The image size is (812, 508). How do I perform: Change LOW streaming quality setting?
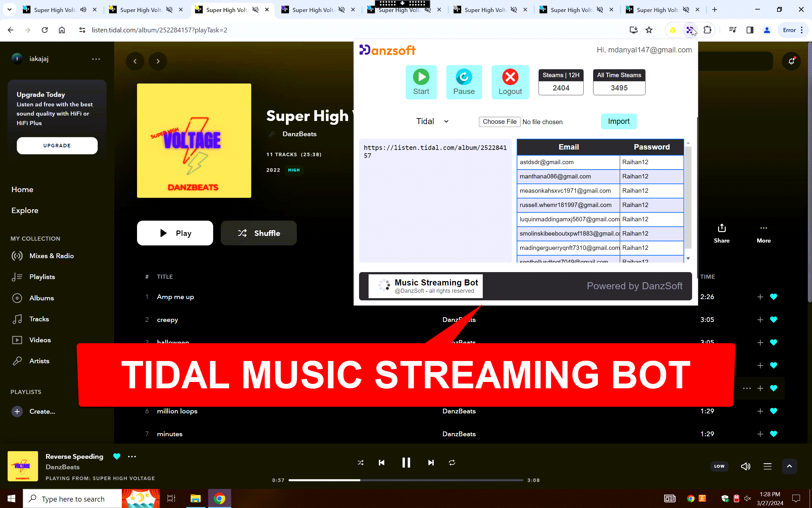pos(719,466)
